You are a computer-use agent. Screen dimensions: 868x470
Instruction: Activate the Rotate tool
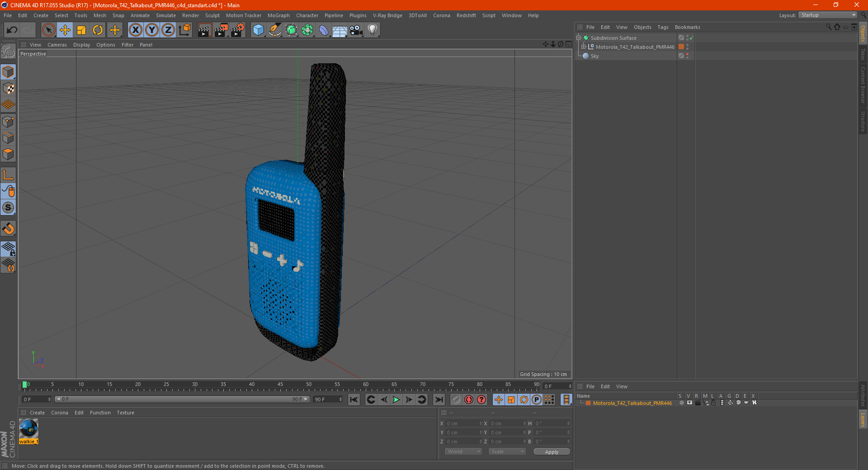[98, 30]
